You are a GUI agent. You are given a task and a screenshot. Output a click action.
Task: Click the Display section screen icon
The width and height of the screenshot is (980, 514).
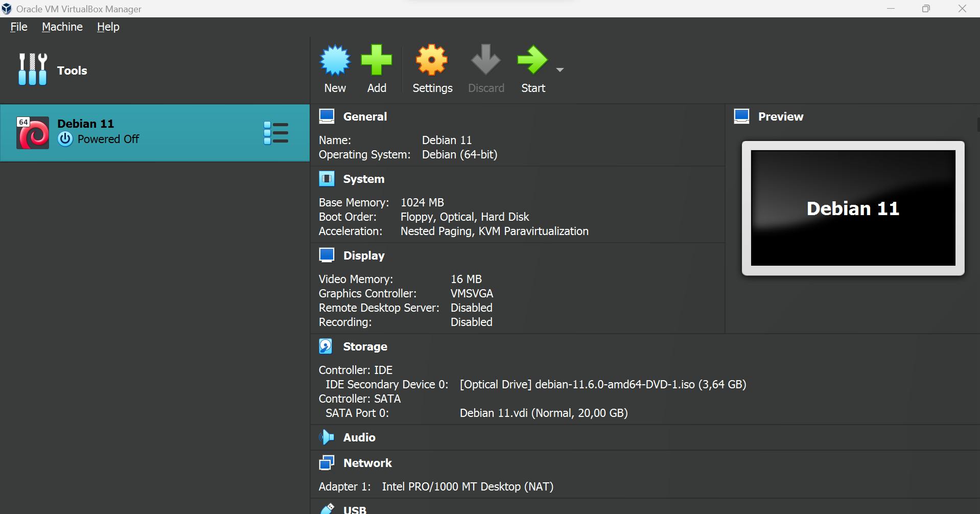click(326, 255)
